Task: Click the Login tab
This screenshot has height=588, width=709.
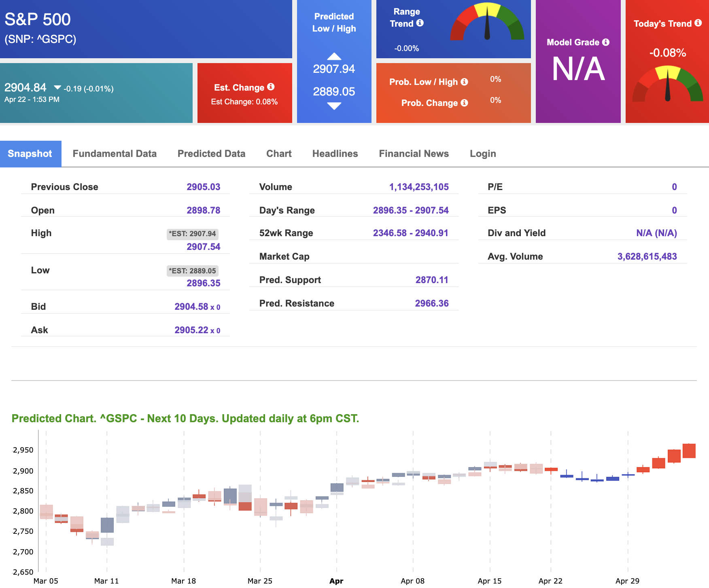Action: click(x=483, y=154)
